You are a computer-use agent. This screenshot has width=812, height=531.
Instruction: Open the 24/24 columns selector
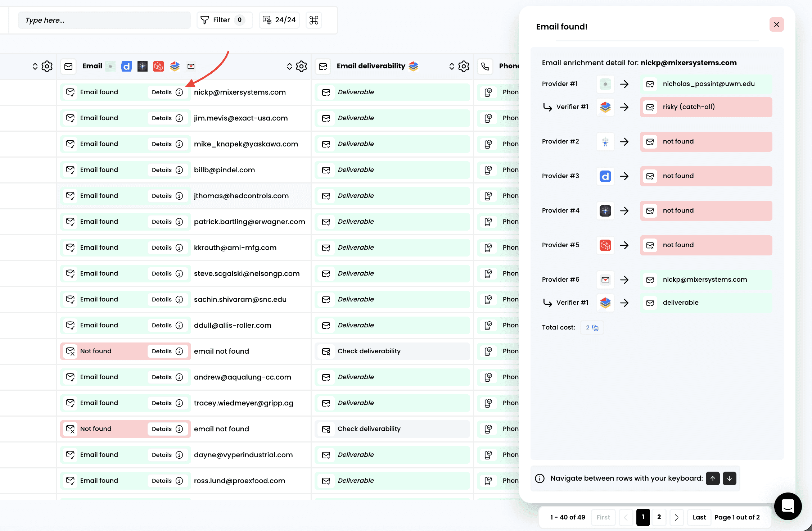pyautogui.click(x=279, y=20)
